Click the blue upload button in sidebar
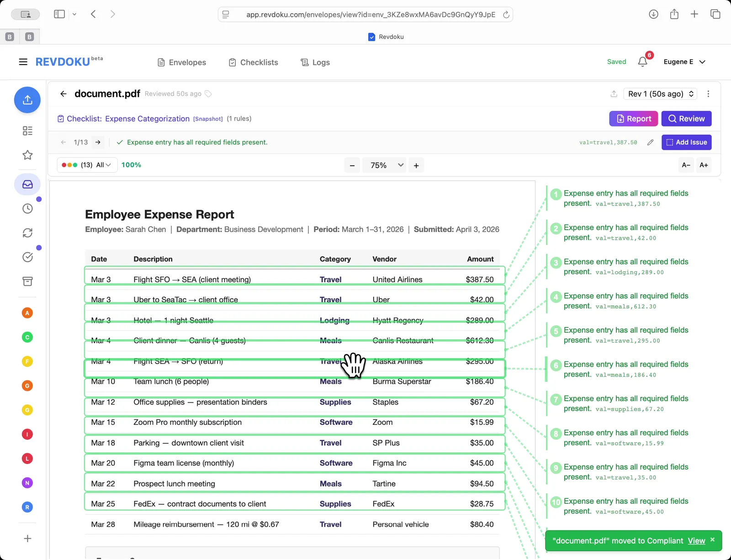 point(27,100)
